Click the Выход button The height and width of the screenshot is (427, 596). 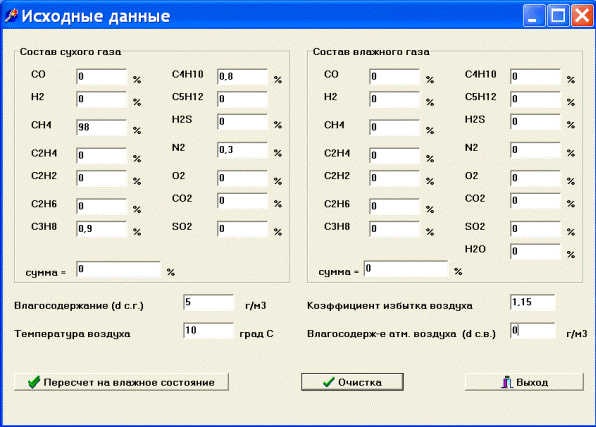pos(524,382)
